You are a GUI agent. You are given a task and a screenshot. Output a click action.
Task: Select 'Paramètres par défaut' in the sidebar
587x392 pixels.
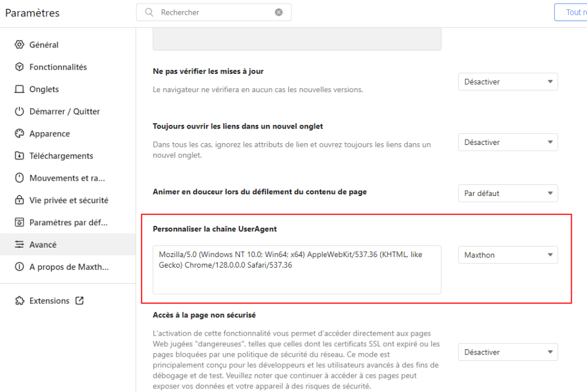(x=68, y=222)
